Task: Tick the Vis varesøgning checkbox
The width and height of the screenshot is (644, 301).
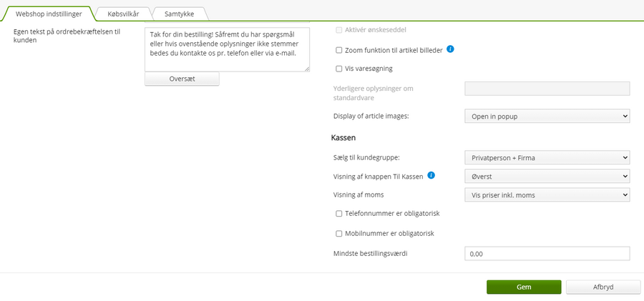Action: 339,69
